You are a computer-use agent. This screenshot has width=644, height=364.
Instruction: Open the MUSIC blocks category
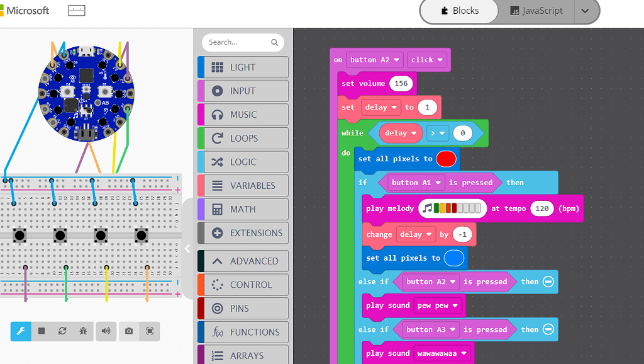[243, 115]
